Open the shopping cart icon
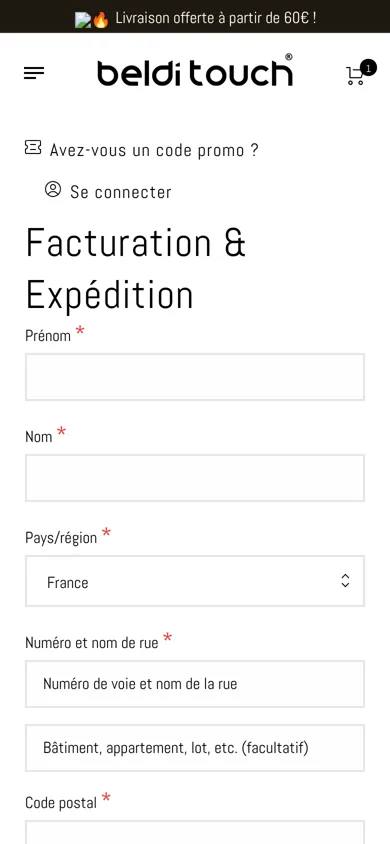This screenshot has width=390, height=844. (x=355, y=76)
